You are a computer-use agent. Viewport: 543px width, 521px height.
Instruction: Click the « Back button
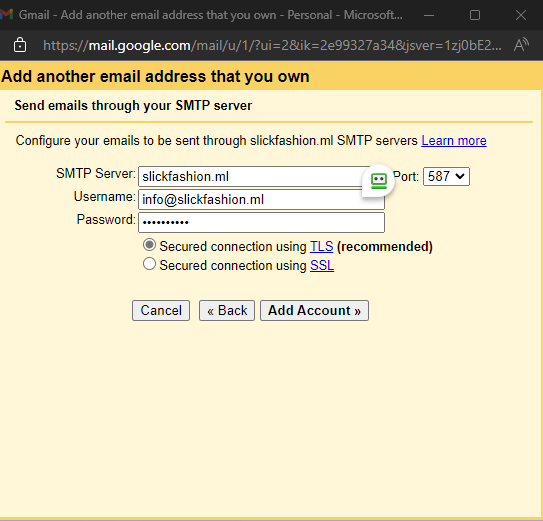click(x=227, y=310)
